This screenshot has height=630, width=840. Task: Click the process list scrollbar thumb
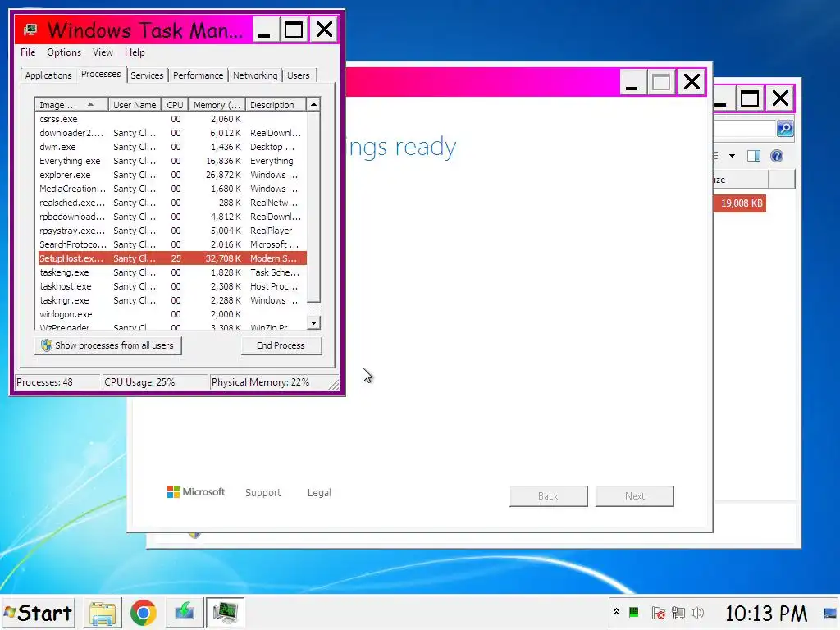314,206
